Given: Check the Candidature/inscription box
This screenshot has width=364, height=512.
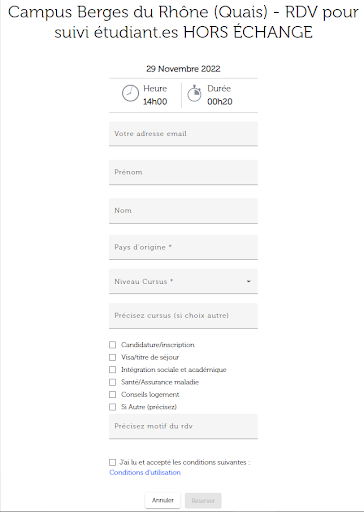Looking at the screenshot, I should click(x=113, y=345).
